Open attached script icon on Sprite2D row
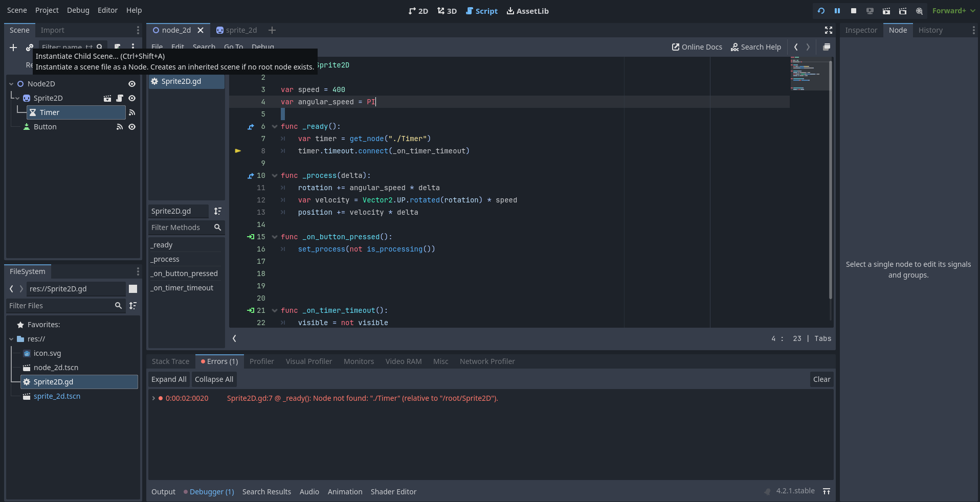The image size is (980, 502). [120, 98]
